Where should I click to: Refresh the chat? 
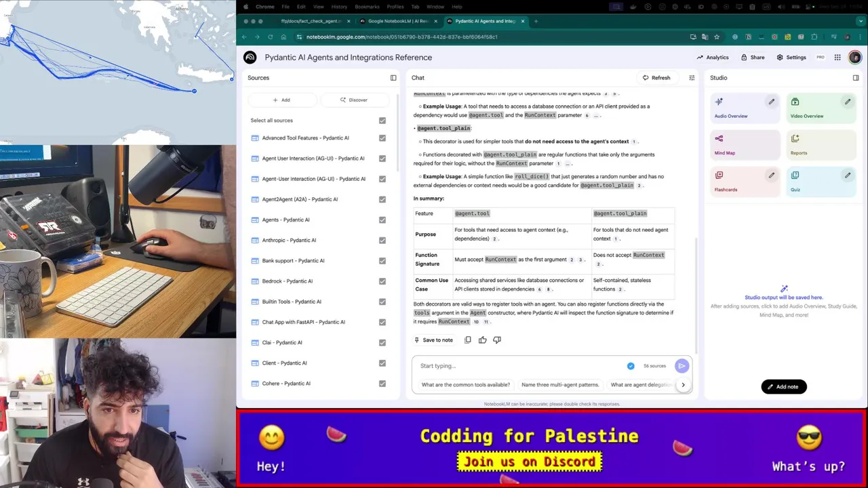click(x=656, y=78)
